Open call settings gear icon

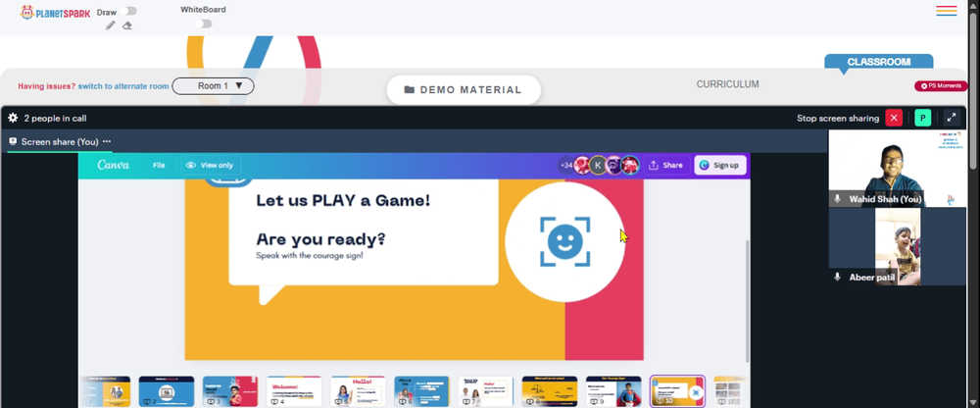(13, 118)
